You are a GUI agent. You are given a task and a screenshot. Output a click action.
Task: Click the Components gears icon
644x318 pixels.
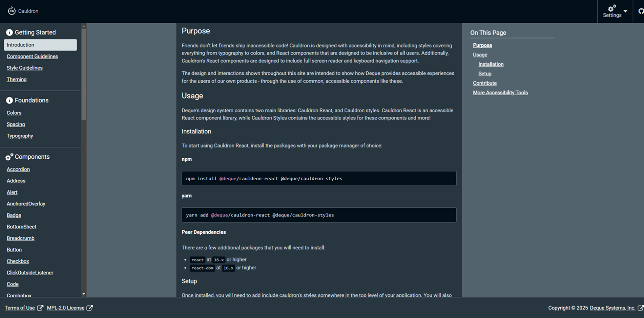coord(9,157)
